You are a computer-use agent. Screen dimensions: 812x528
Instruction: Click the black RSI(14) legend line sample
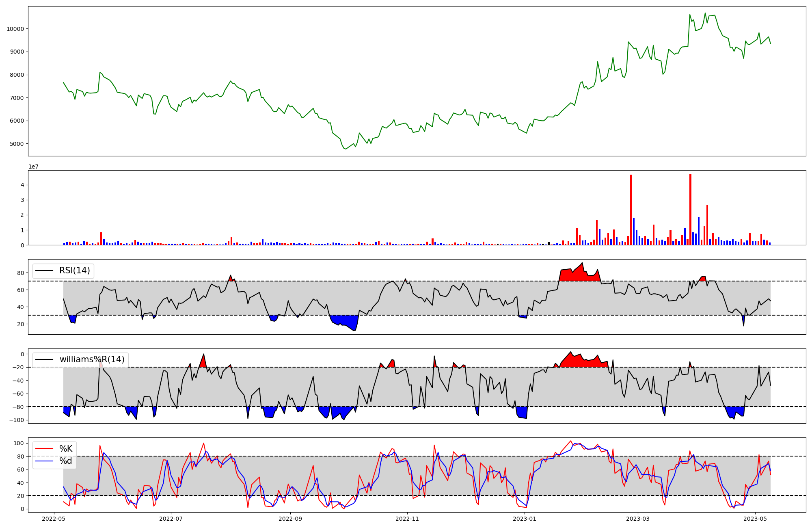pos(45,270)
